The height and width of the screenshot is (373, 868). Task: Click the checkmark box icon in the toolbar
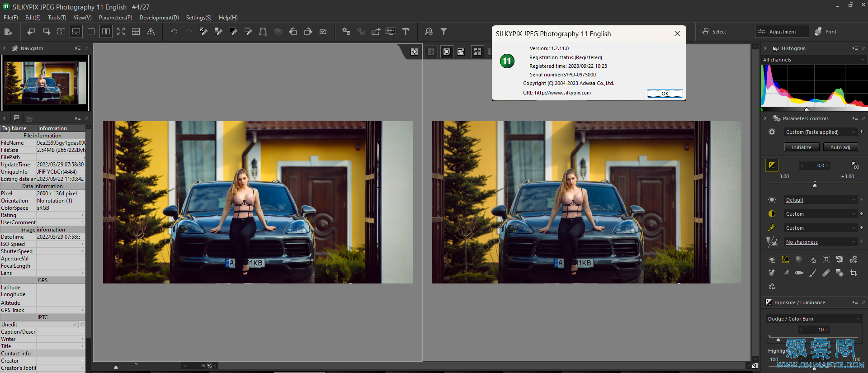[323, 32]
